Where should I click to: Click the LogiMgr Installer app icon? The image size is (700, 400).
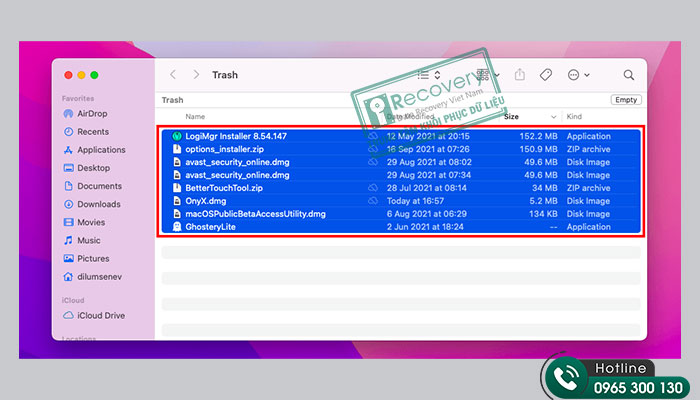177,136
